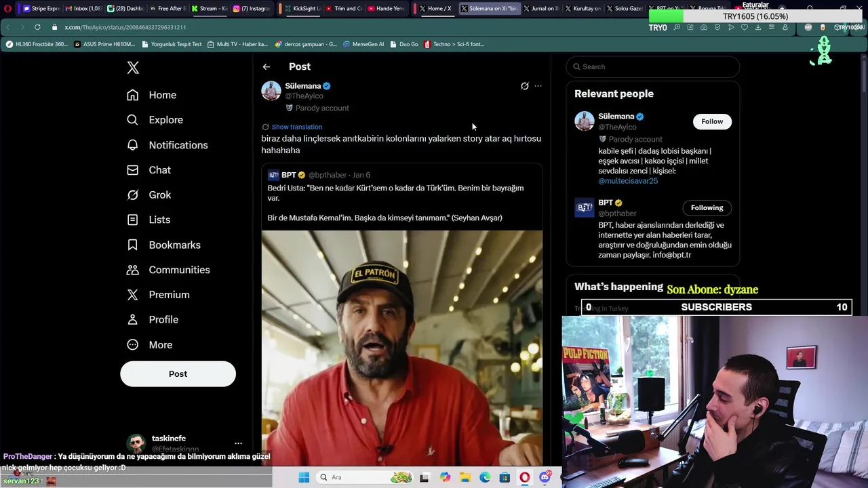
Task: Open the ASUS Prime H610M bookmark
Action: point(104,44)
